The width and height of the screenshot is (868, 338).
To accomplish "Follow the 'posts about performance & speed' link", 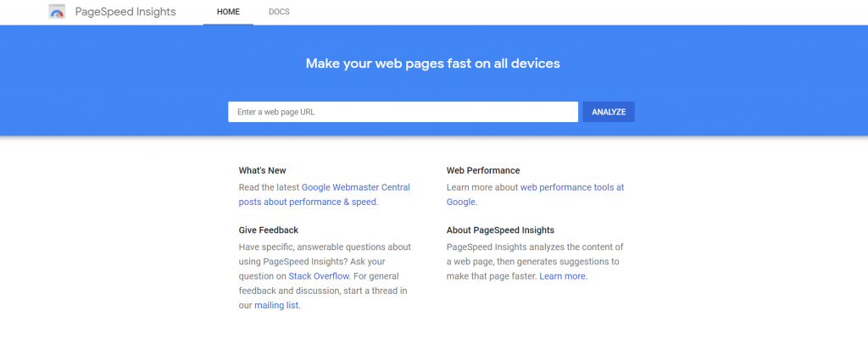I will coord(308,202).
